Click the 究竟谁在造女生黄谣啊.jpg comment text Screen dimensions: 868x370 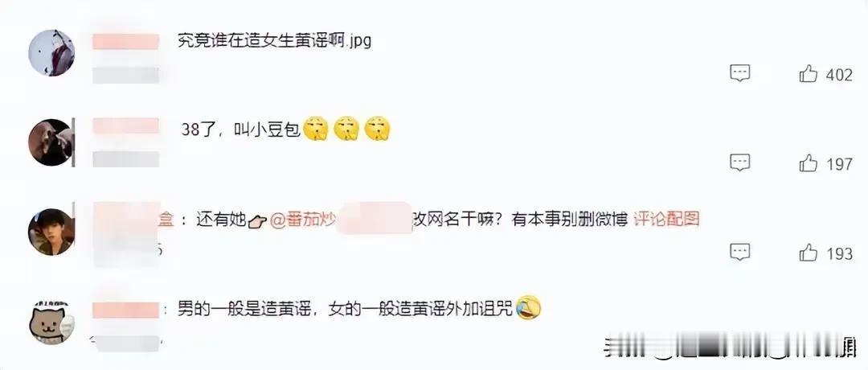click(275, 40)
